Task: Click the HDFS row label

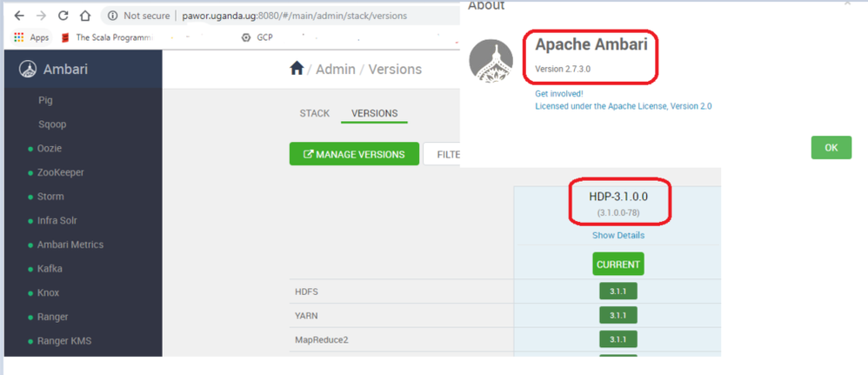Action: pyautogui.click(x=307, y=292)
